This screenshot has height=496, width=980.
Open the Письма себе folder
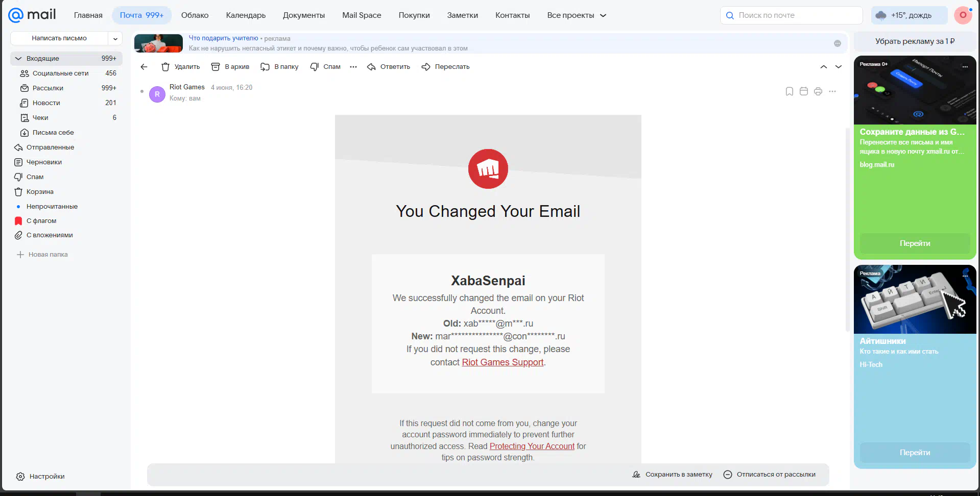66,133
